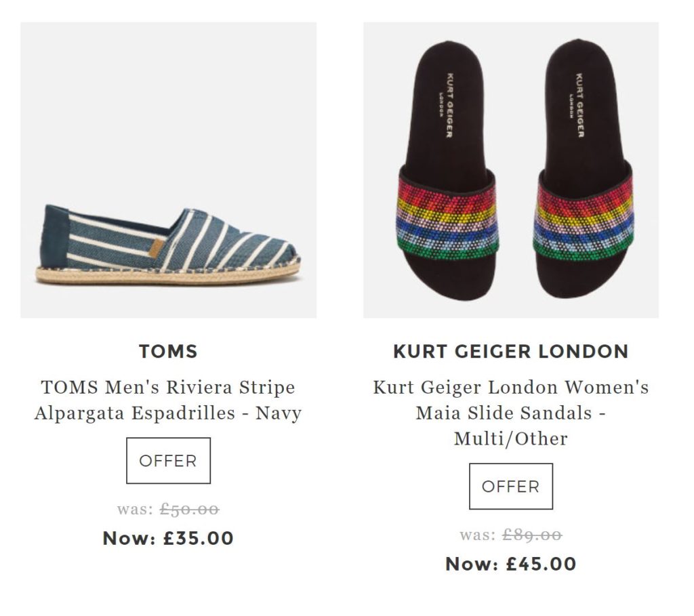Click the jute rope sole of the espadrille
This screenshot has height=616, width=694.
169,274
